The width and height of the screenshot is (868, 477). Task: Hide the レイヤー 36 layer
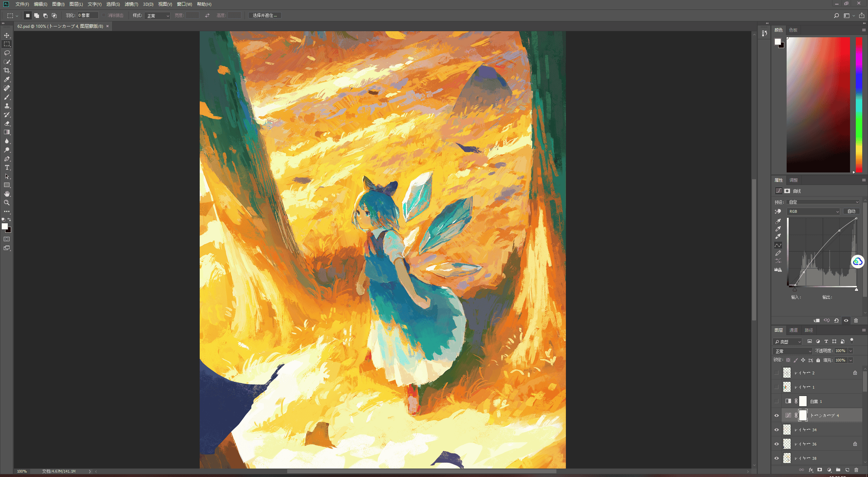click(x=776, y=444)
